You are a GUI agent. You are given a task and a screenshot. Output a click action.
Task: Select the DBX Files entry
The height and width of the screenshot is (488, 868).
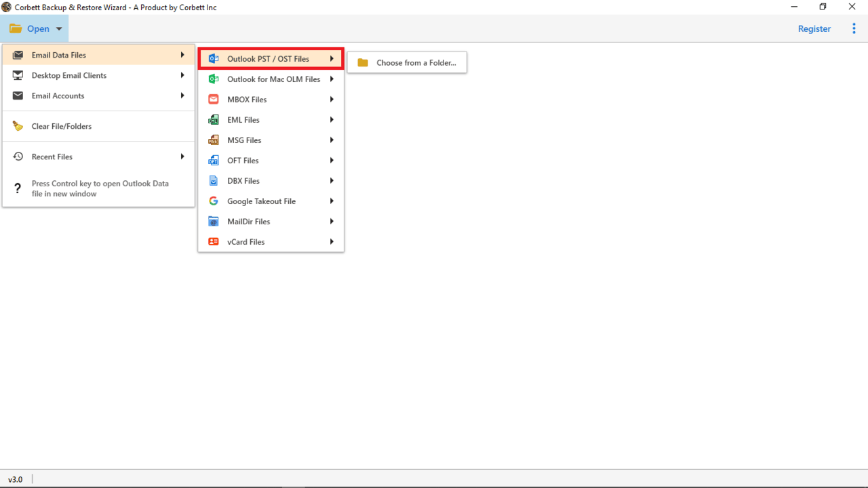point(271,181)
